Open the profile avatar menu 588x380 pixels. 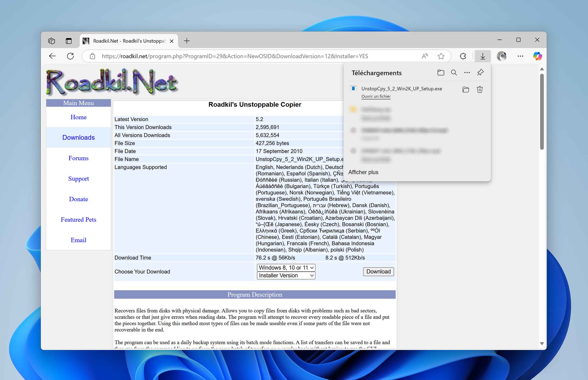point(502,56)
